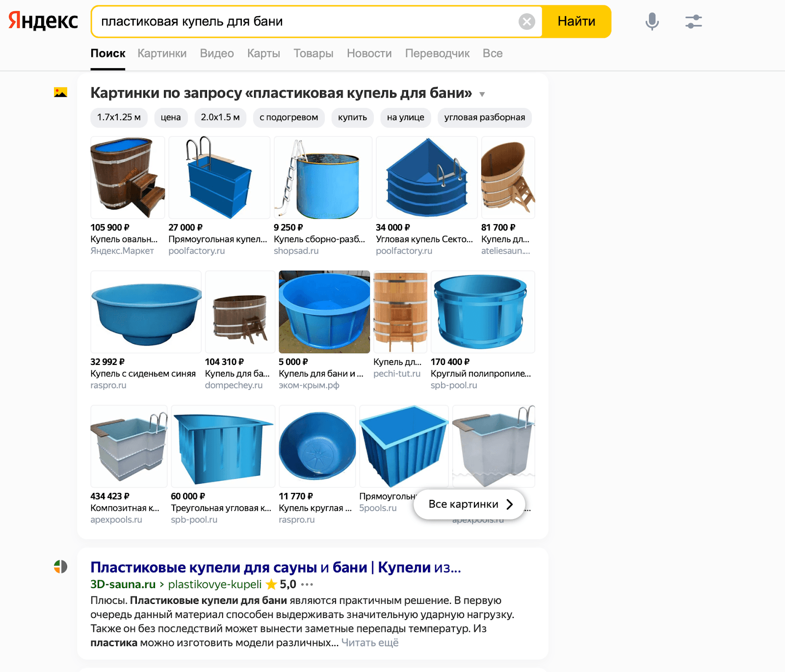Open the round polypropylene tub image 170 400 ₽

click(483, 312)
